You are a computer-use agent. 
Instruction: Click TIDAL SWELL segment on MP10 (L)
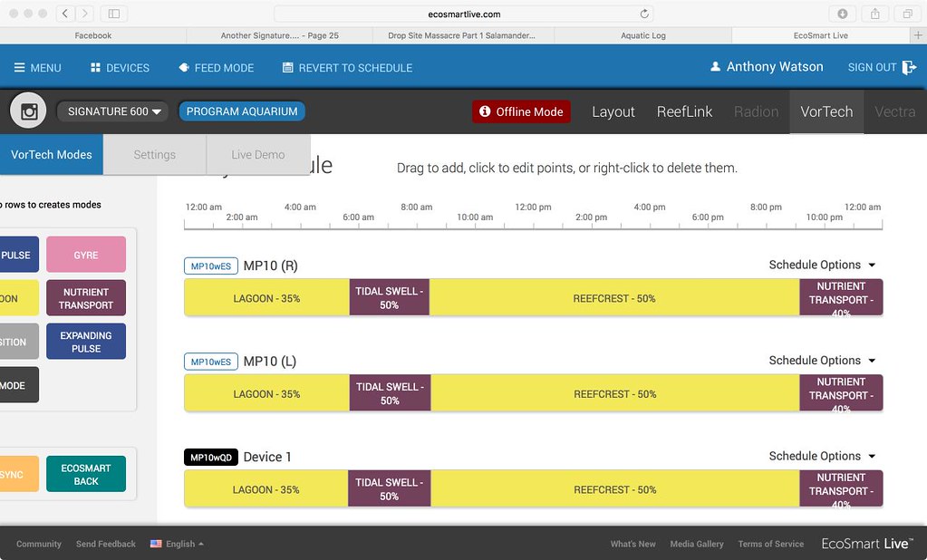pos(391,393)
